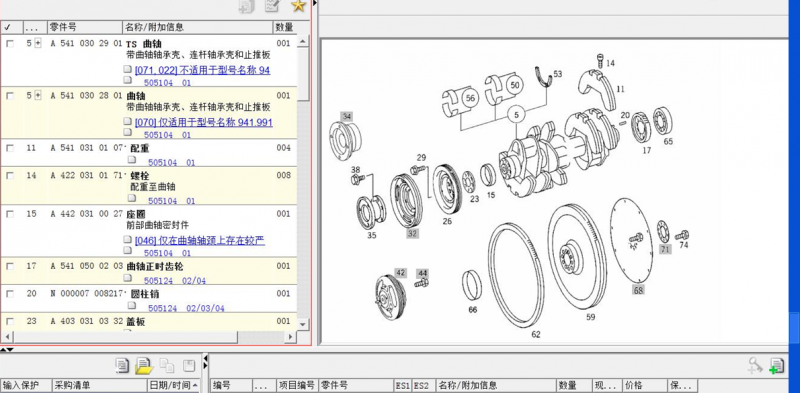Check the box for part A 541 030 29 01
The height and width of the screenshot is (393, 800).
point(10,44)
